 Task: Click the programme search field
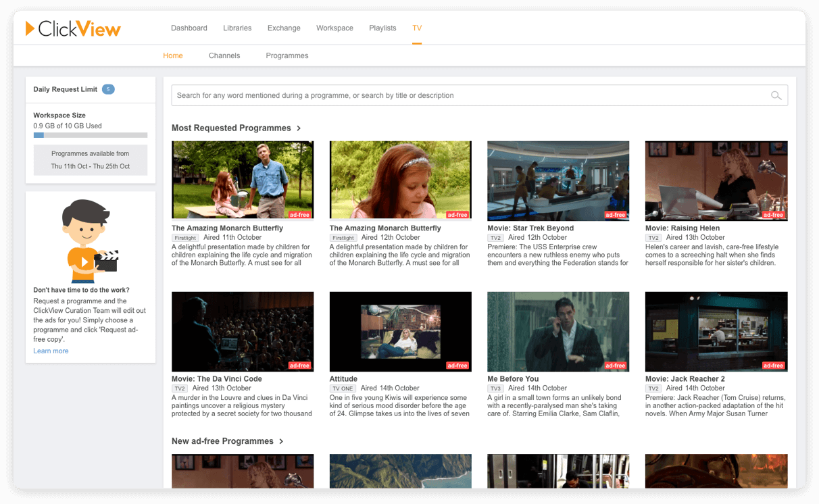click(479, 95)
